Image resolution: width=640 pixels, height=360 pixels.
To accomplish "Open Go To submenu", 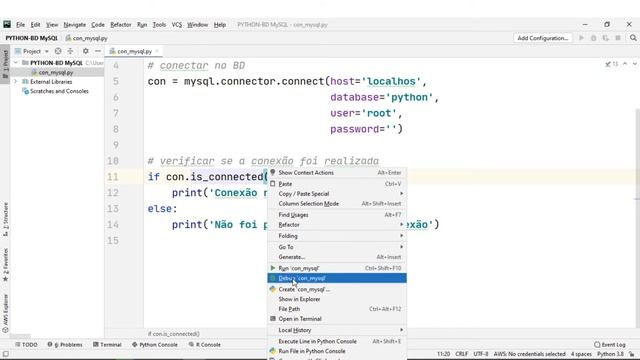I will coord(337,247).
